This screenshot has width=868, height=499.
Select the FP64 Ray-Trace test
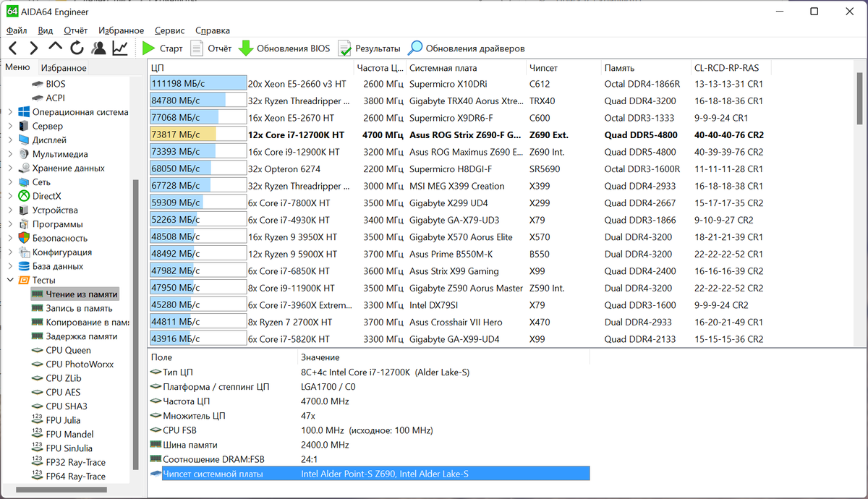click(75, 476)
